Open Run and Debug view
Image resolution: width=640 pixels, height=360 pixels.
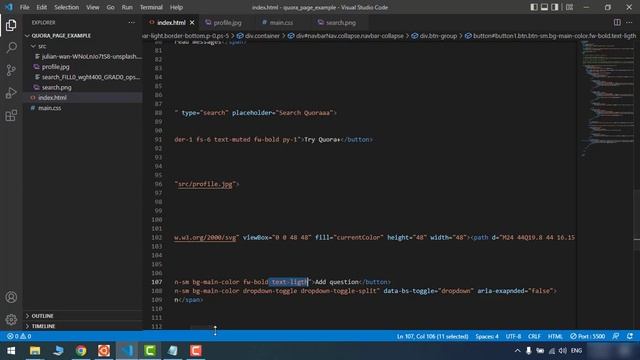pyautogui.click(x=11, y=93)
